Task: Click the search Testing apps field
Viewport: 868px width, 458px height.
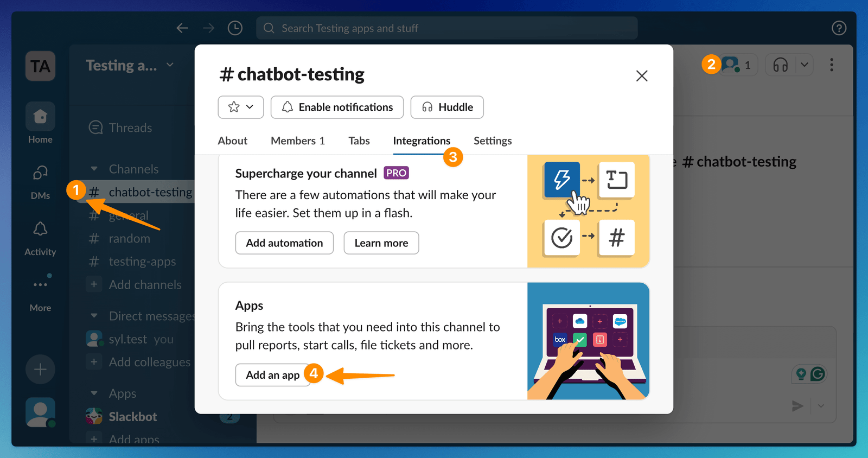Action: [x=446, y=28]
